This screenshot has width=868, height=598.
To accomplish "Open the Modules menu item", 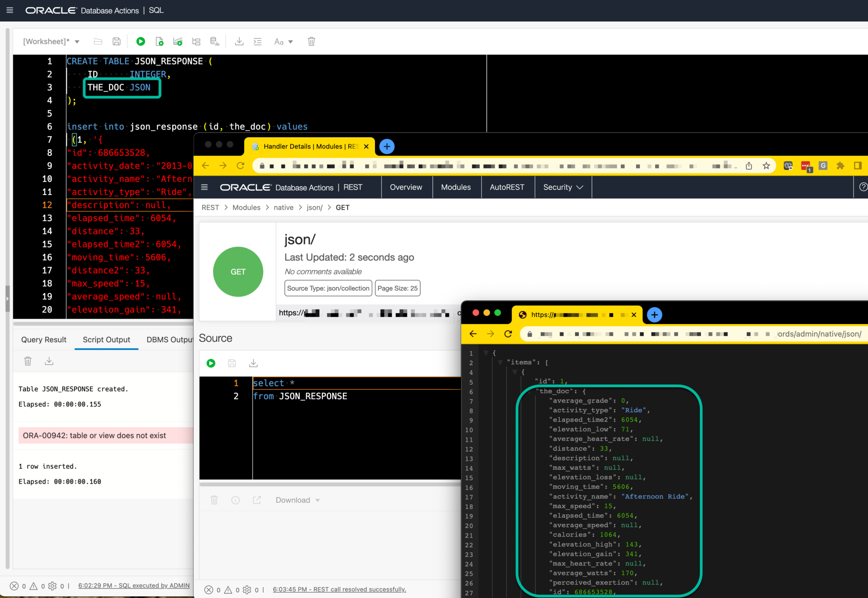I will coord(456,187).
